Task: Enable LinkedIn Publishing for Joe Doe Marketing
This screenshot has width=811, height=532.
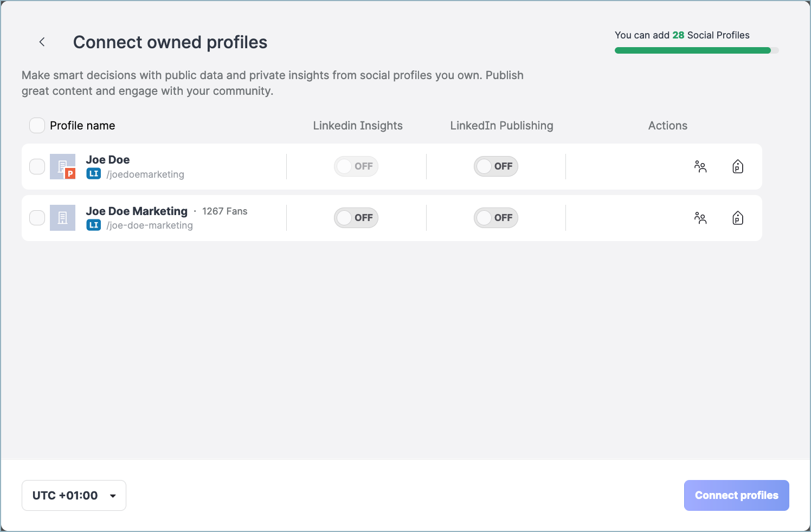Action: 495,218
